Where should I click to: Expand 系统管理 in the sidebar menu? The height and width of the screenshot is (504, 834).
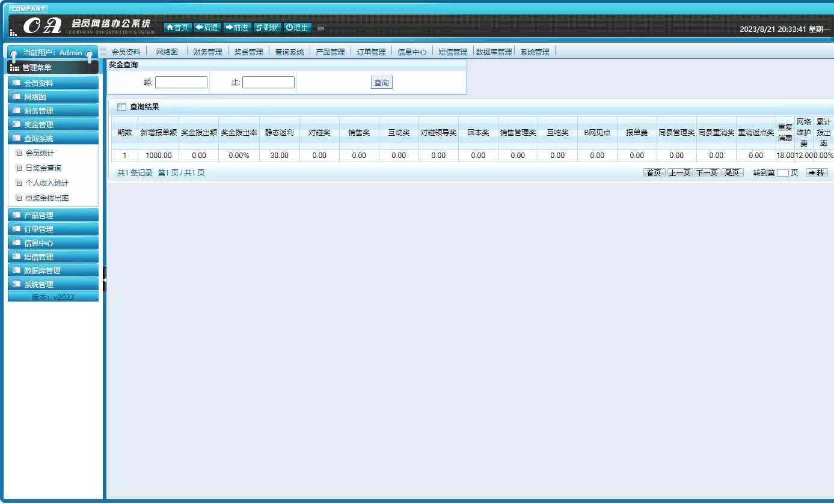[53, 284]
